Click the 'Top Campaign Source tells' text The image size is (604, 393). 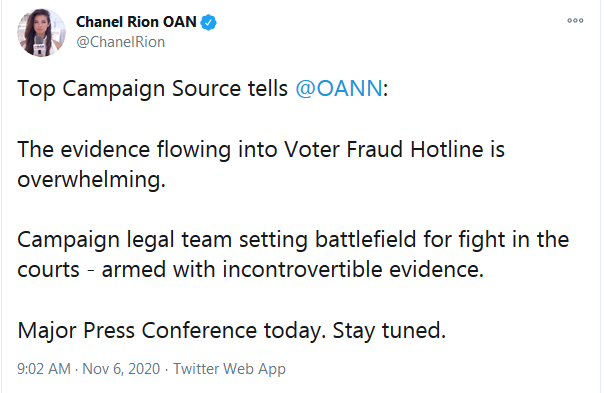click(x=153, y=89)
